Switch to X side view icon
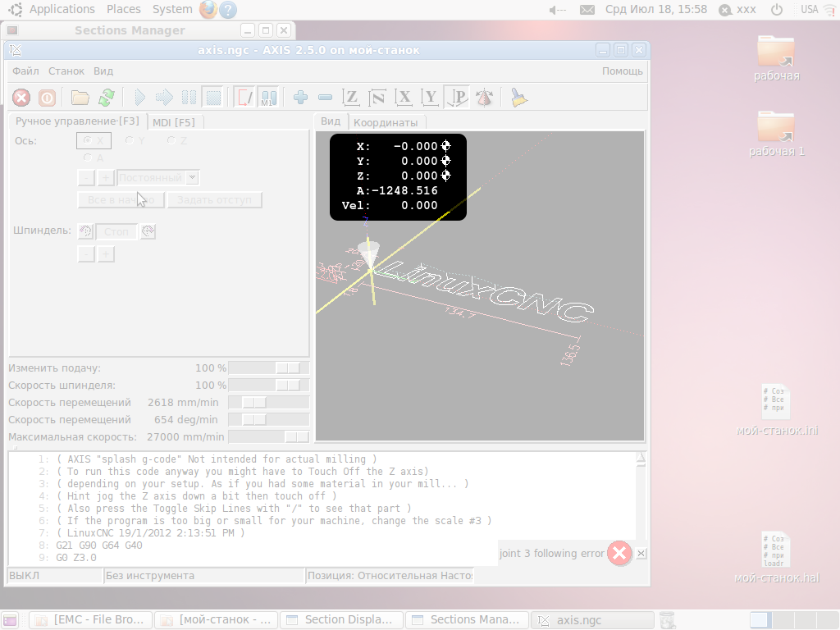Viewport: 840px width, 630px height. click(404, 98)
